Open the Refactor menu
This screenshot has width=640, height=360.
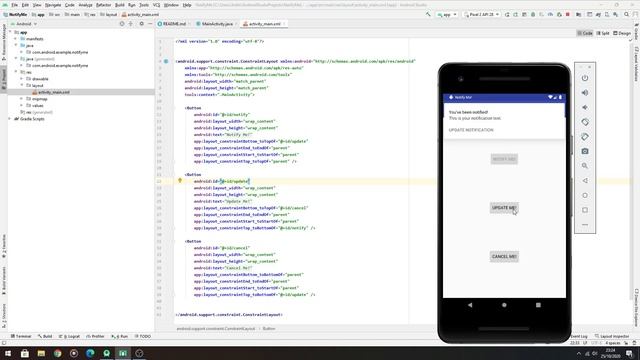point(103,5)
